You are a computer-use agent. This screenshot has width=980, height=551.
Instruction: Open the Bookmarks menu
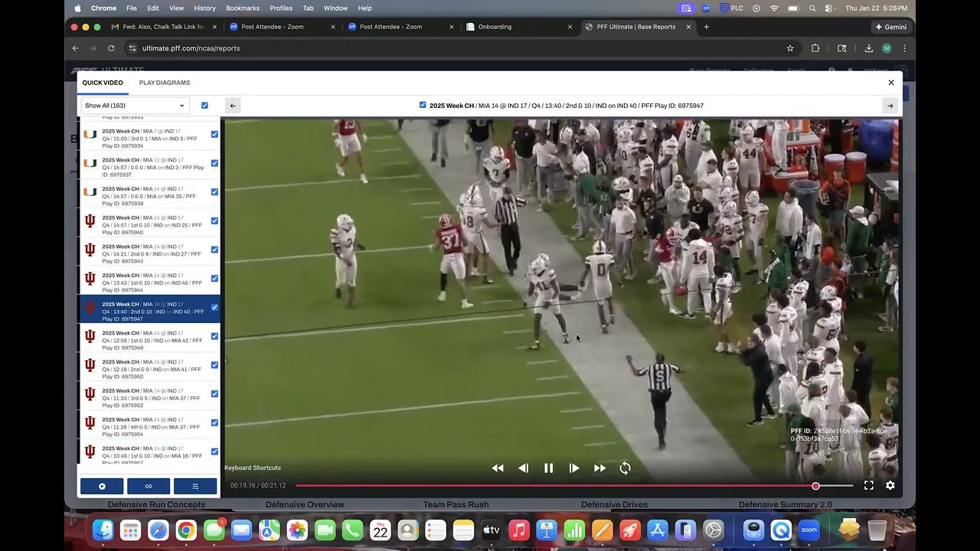click(243, 8)
